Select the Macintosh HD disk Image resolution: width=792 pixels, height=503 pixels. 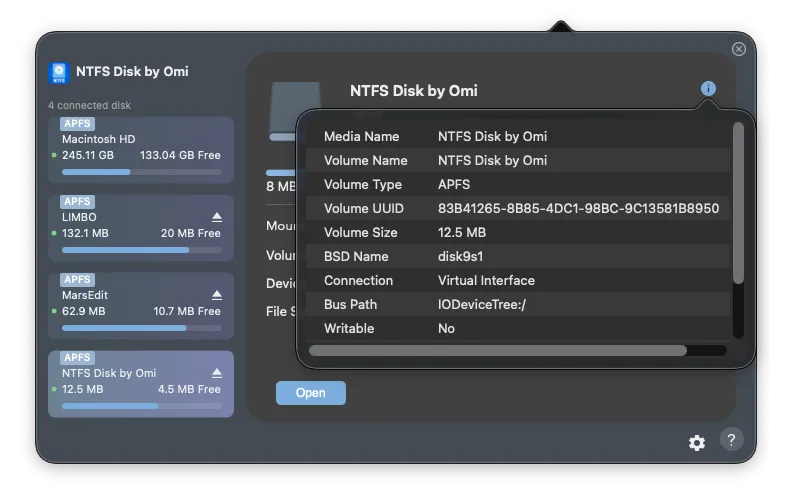coord(141,150)
